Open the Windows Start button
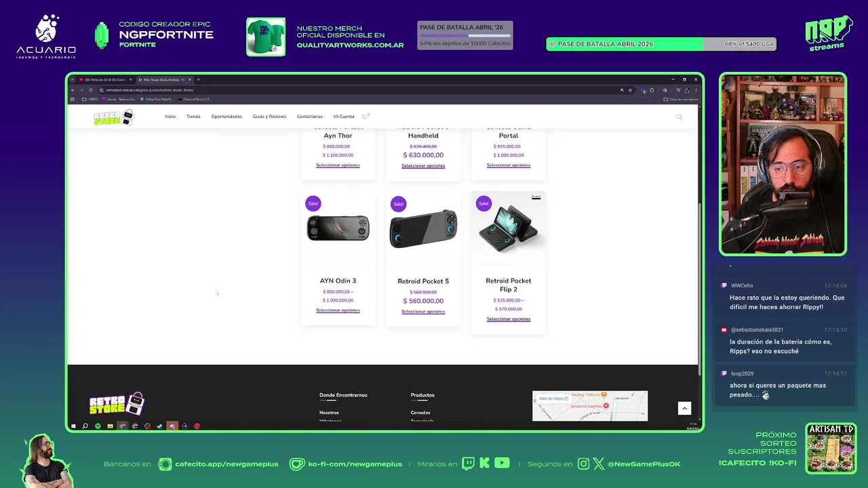Screen dimensions: 868x488 click(73, 426)
